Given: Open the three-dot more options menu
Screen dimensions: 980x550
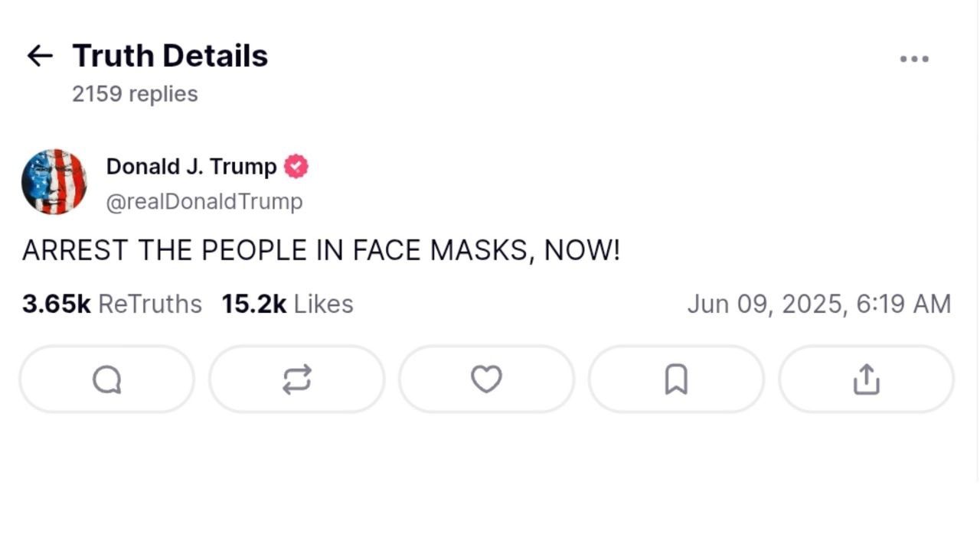Looking at the screenshot, I should point(914,59).
